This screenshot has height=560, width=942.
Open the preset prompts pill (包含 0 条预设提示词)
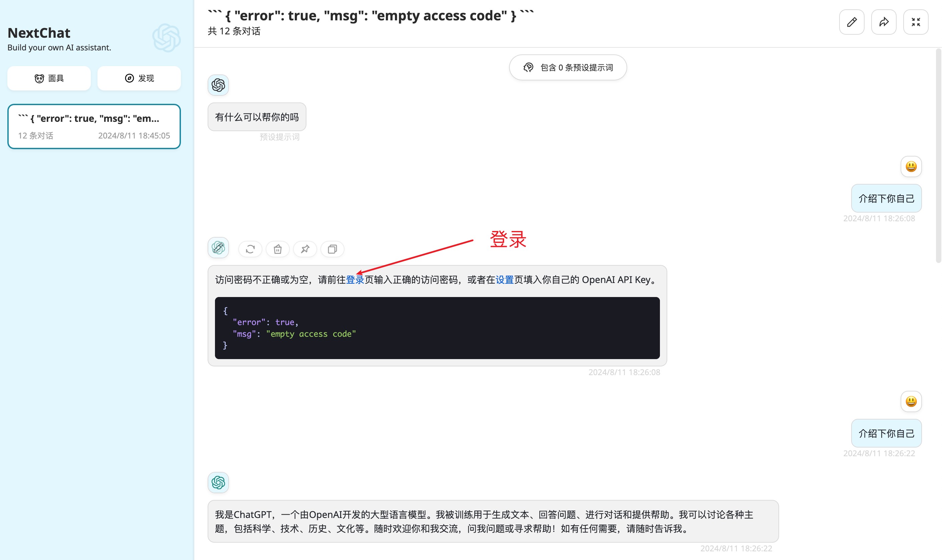(x=567, y=67)
